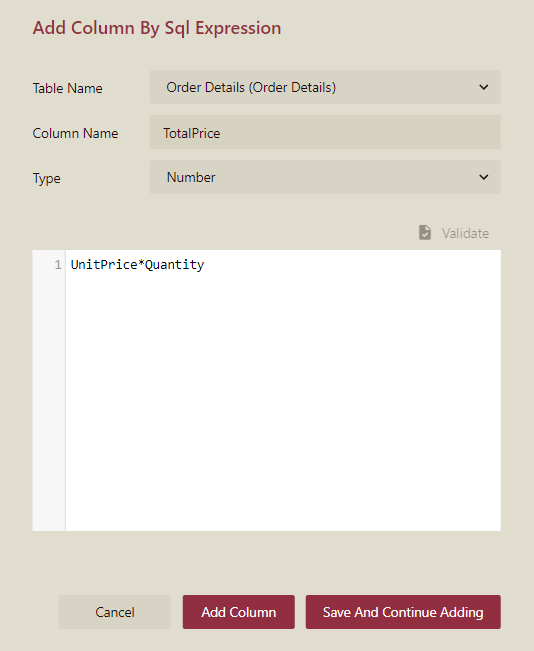Image resolution: width=534 pixels, height=651 pixels.
Task: Open the Type dropdown showing Number
Action: tap(325, 177)
